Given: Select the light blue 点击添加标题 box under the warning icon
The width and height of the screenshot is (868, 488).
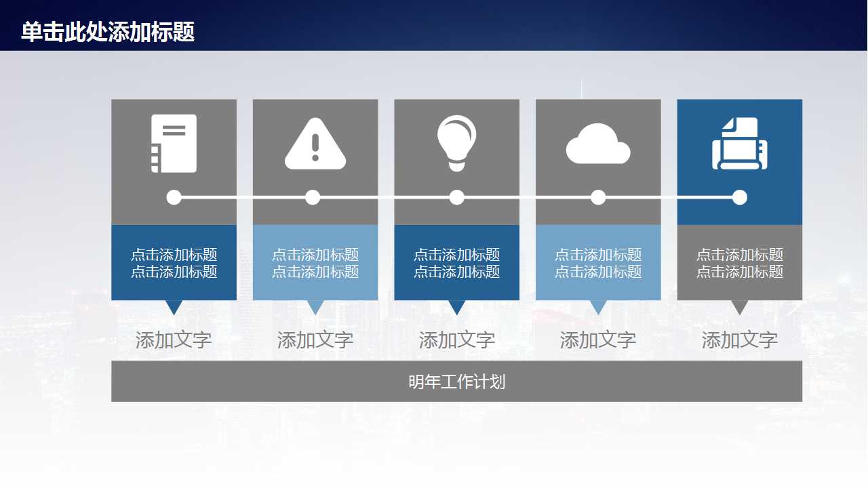Looking at the screenshot, I should click(315, 263).
